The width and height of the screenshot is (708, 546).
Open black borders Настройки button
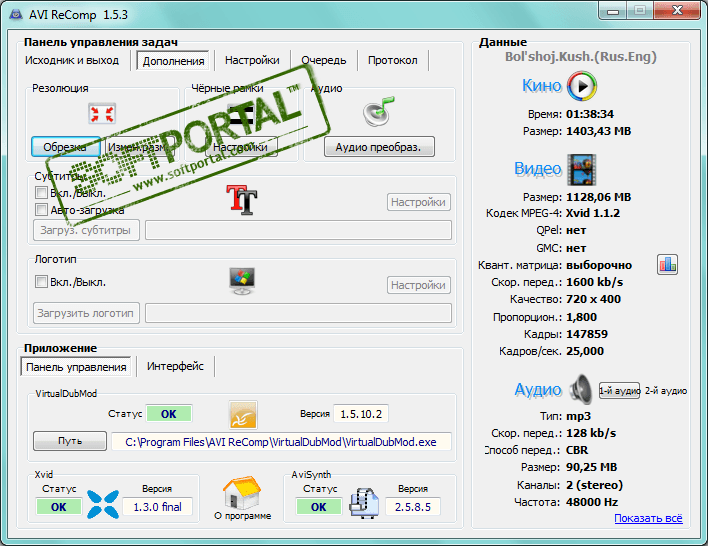click(x=241, y=147)
